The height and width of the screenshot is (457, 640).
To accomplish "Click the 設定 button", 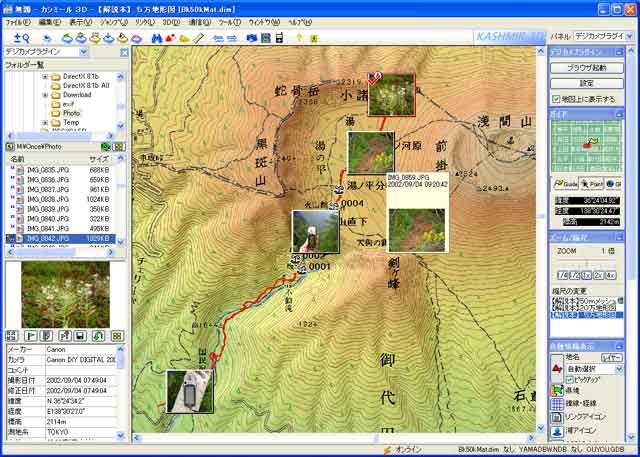I will 586,83.
